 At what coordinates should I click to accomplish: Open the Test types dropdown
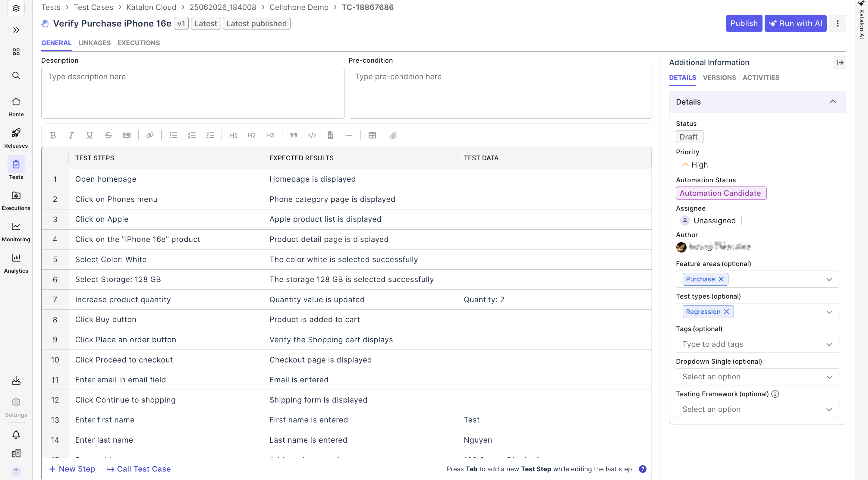829,312
